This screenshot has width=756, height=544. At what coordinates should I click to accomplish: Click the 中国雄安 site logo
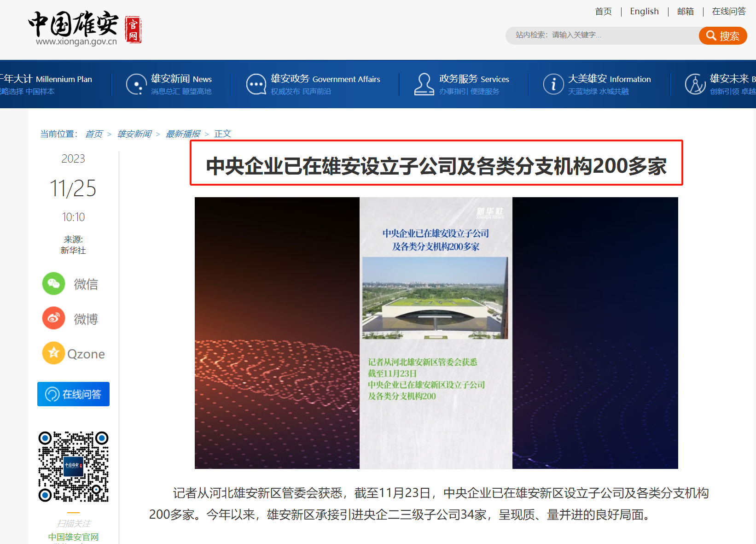point(85,28)
